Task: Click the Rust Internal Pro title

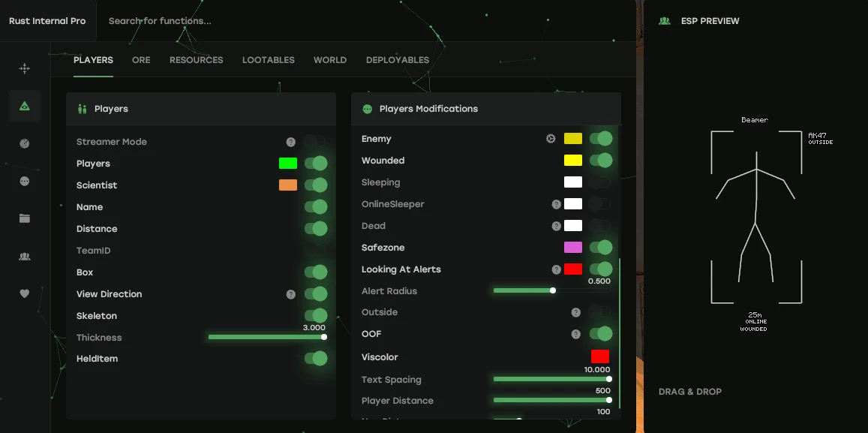Action: (47, 21)
